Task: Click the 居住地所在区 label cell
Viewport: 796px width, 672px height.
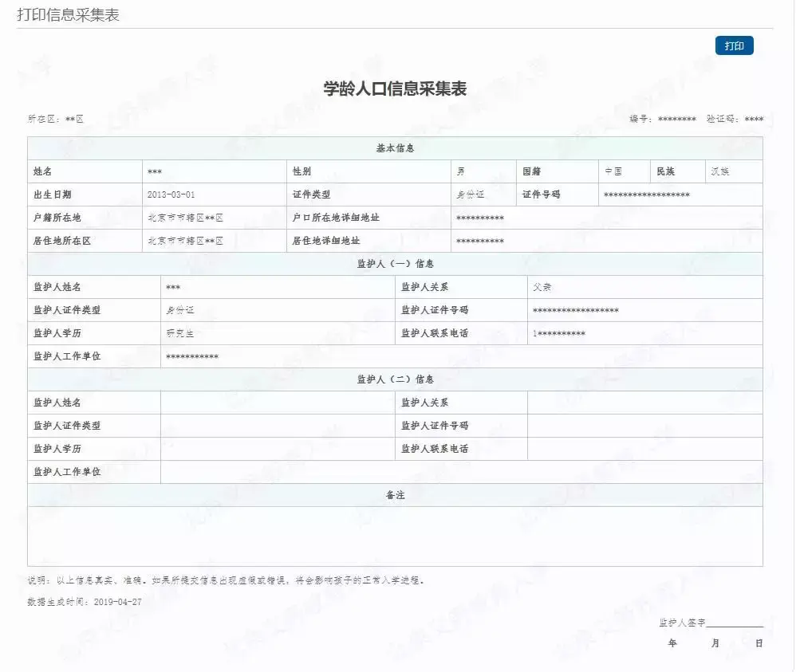Action: click(85, 241)
